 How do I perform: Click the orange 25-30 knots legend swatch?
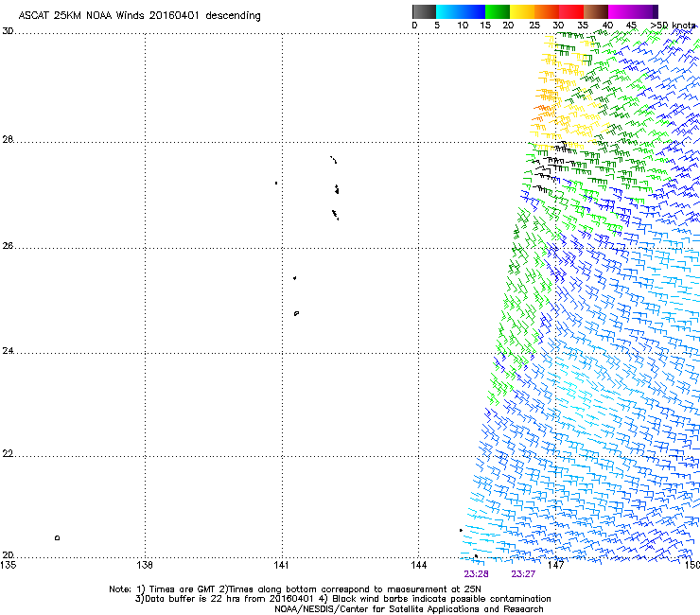547,11
